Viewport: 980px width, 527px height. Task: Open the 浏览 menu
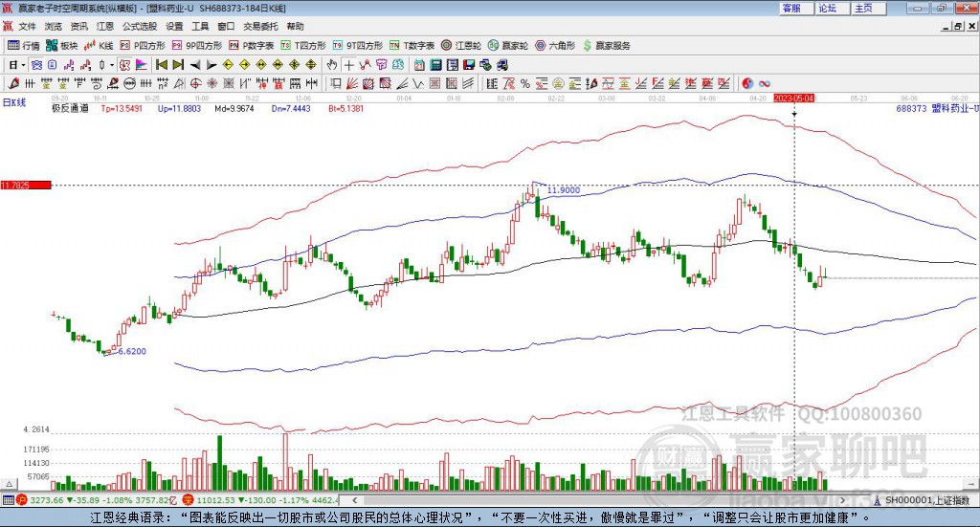pyautogui.click(x=54, y=26)
